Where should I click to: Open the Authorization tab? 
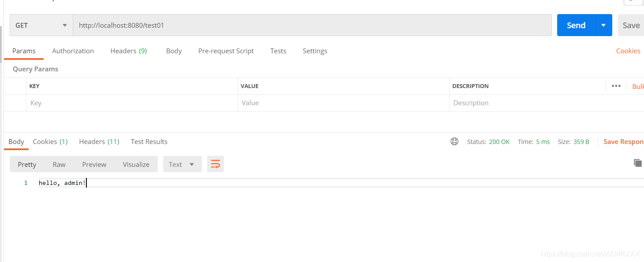click(73, 51)
